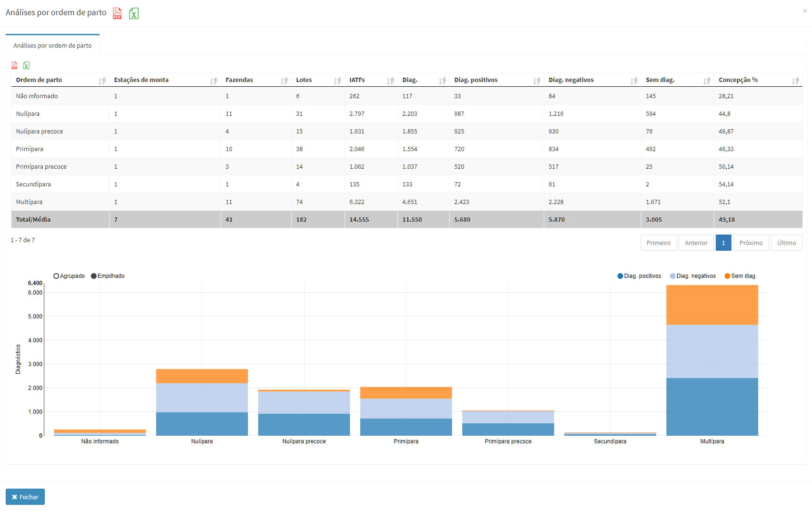Click IATFs value 6.322 in Multípara row
Viewport: 812px width, 512px height.
click(x=356, y=202)
